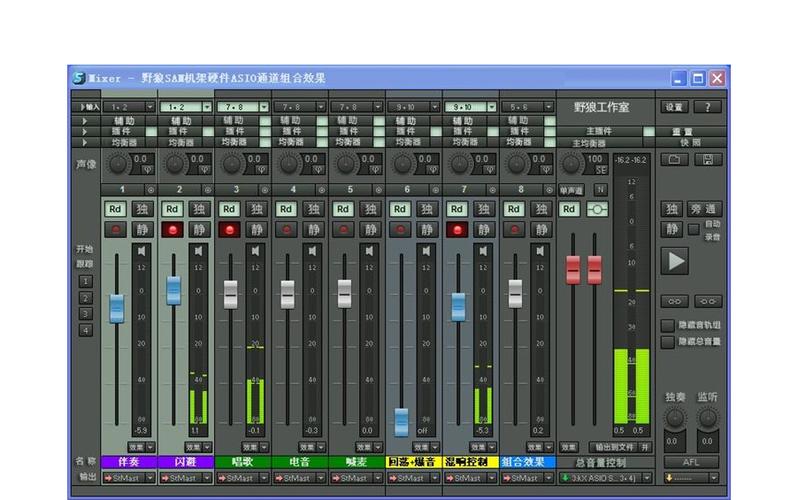Click the speaker icon above channel 1 meter
798x500 pixels.
point(141,251)
